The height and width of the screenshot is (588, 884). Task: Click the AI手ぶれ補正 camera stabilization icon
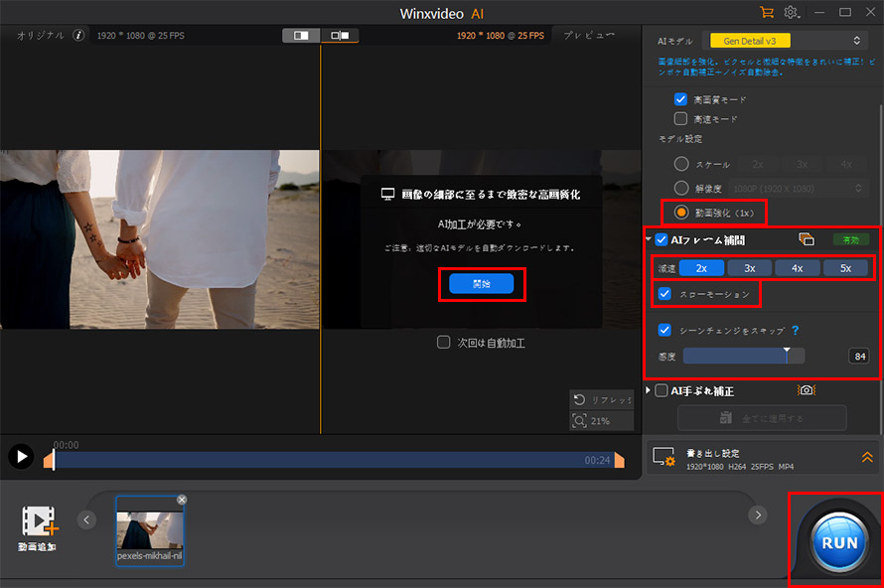point(807,390)
